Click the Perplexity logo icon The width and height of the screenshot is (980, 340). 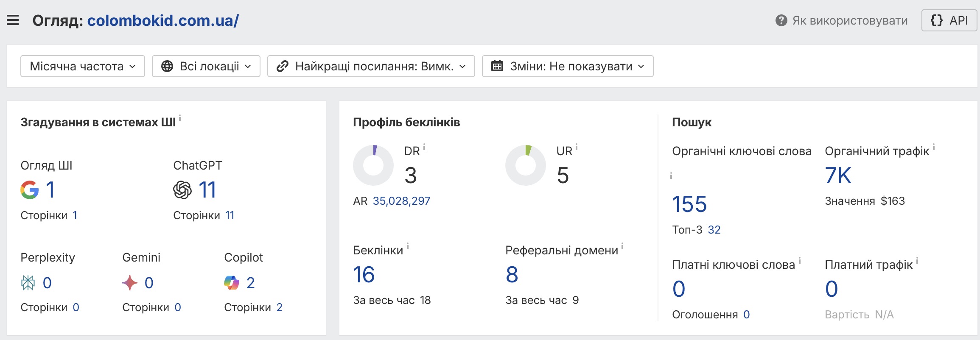pyautogui.click(x=28, y=283)
